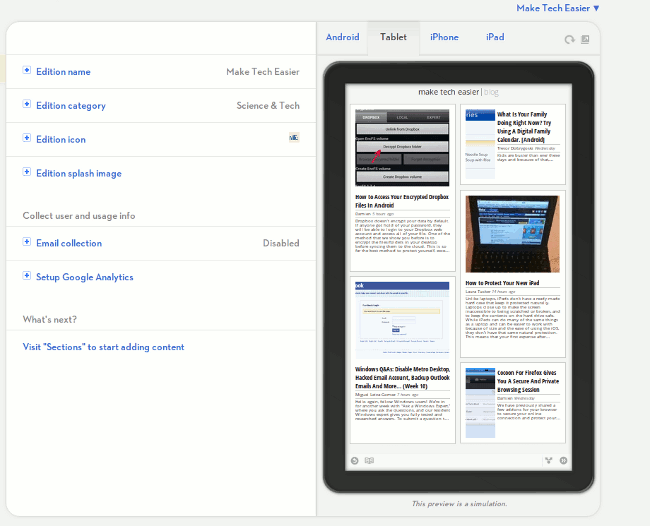Screen dimensions: 650x526
Task: Open 'What Is Your Family Doing Right Now' headline
Action: coord(524,127)
